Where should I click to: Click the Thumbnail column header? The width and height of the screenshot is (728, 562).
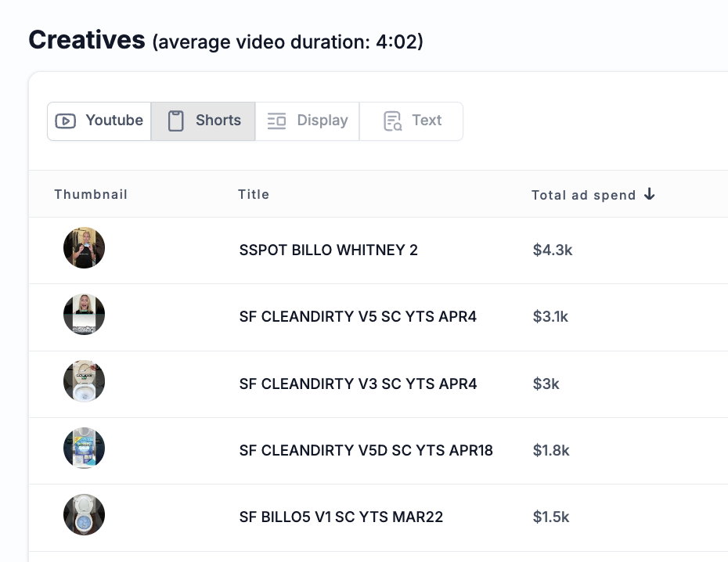(91, 194)
